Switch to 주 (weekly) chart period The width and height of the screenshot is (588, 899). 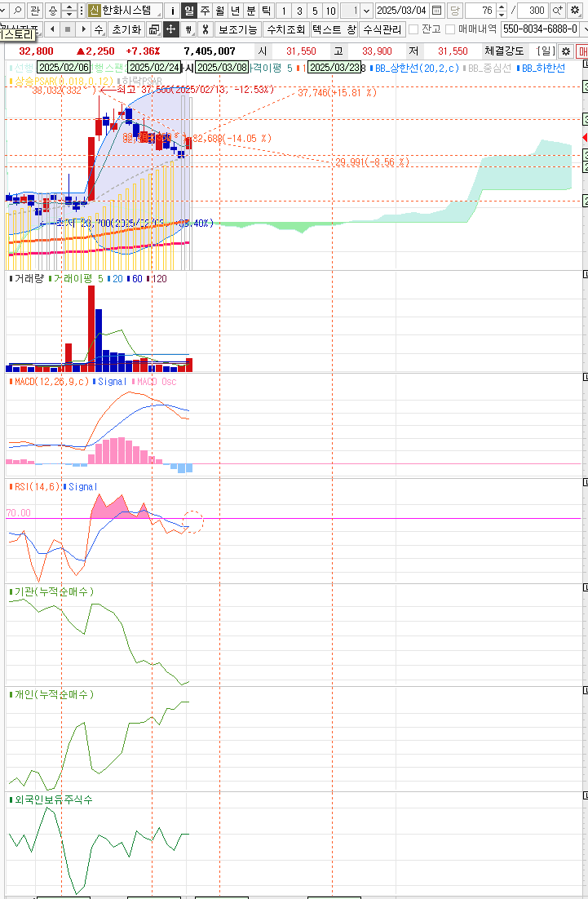click(x=205, y=11)
